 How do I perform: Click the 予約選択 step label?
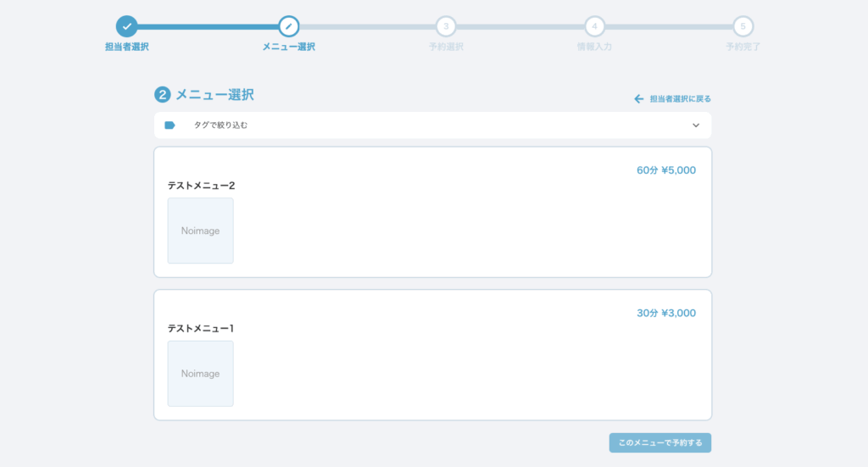pyautogui.click(x=446, y=47)
